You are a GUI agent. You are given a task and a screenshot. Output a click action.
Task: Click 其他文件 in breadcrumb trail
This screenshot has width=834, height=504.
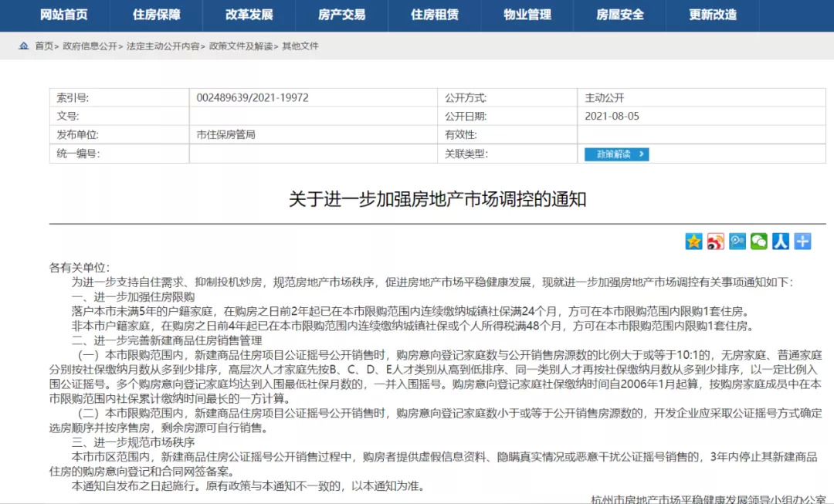pos(300,46)
